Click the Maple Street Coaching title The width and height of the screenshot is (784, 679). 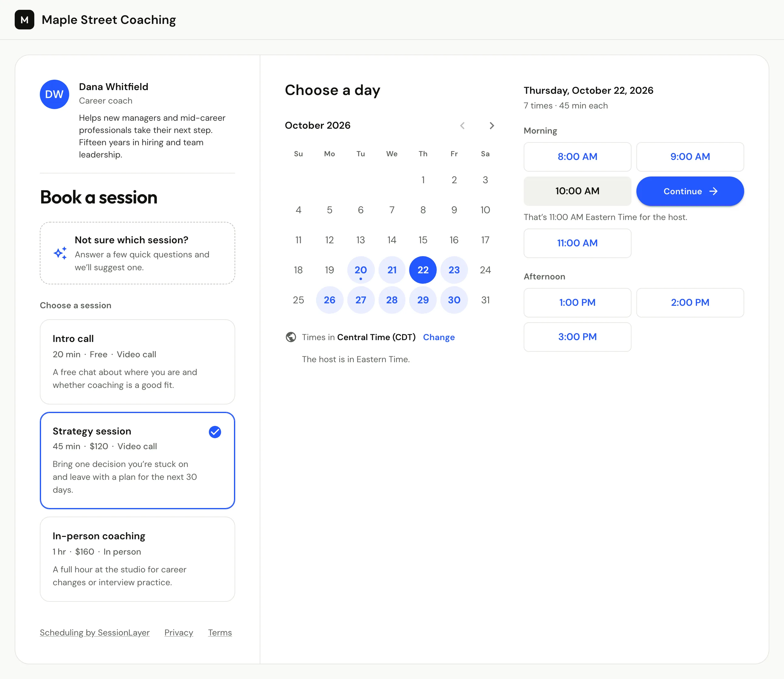[x=109, y=20]
